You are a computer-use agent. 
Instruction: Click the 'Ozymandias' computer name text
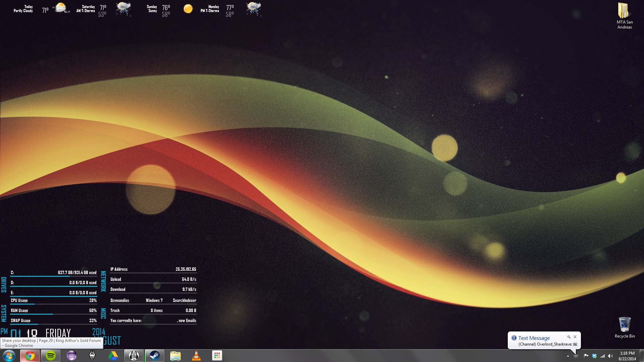tap(120, 300)
